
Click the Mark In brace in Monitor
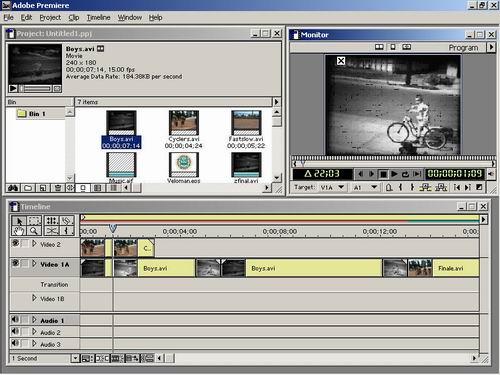point(400,187)
